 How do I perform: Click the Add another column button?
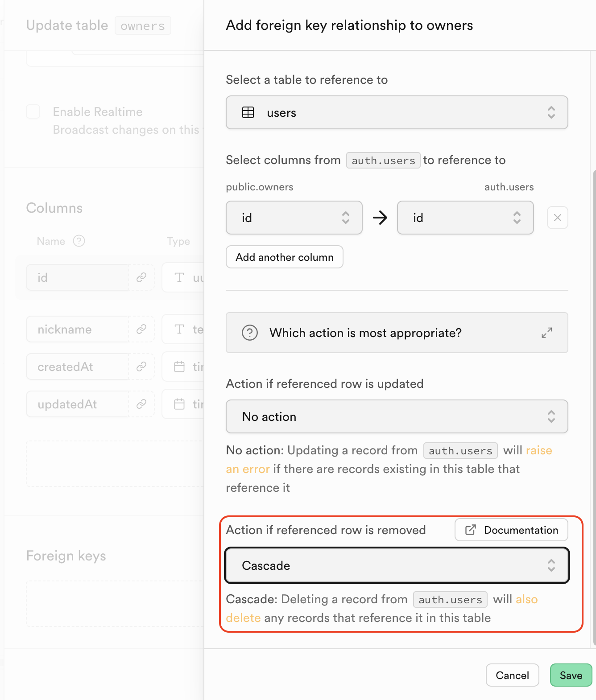(285, 257)
